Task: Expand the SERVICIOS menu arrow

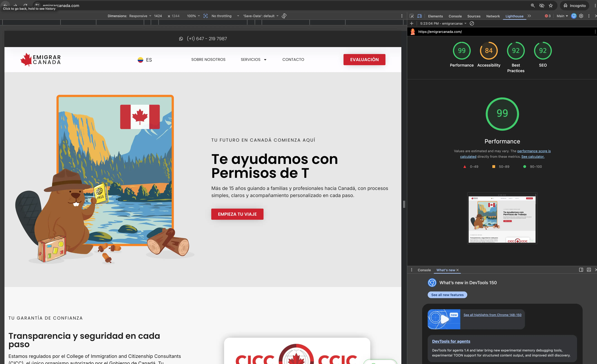Action: (x=265, y=60)
